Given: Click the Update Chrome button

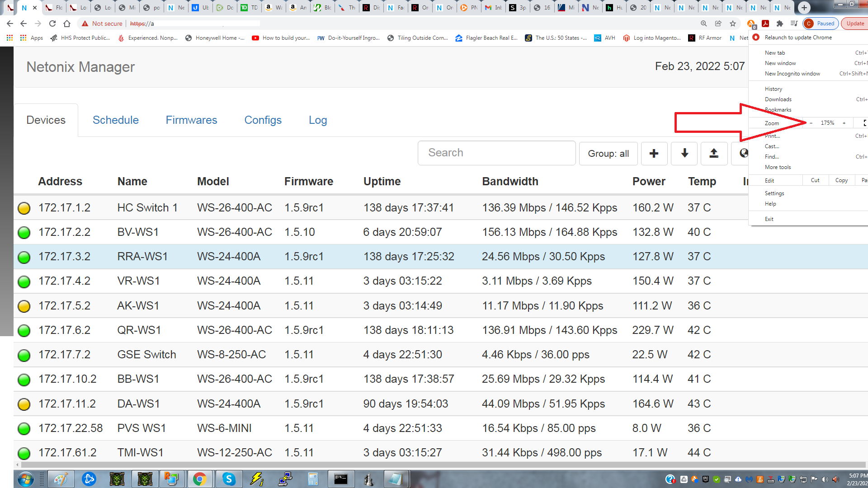Looking at the screenshot, I should [855, 23].
